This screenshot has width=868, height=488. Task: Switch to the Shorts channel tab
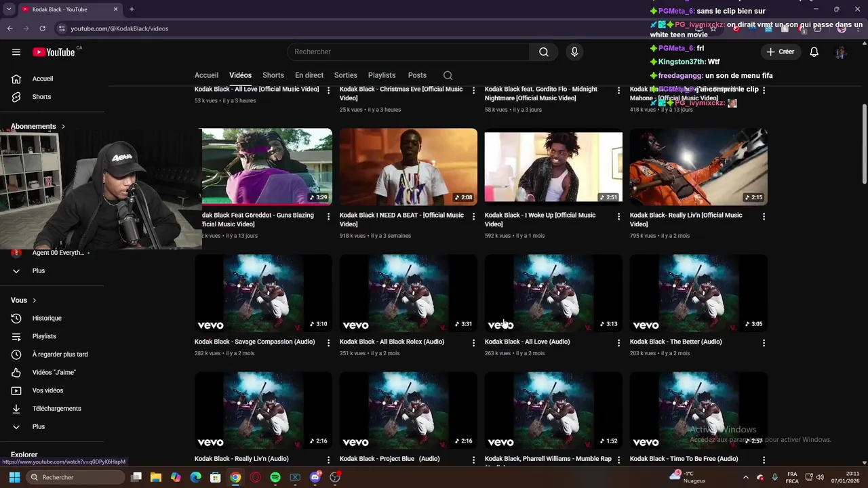click(x=273, y=75)
